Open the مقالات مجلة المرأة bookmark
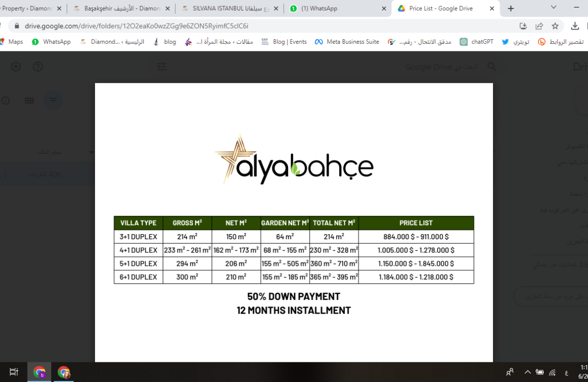Image resolution: width=588 pixels, height=382 pixels. 219,42
